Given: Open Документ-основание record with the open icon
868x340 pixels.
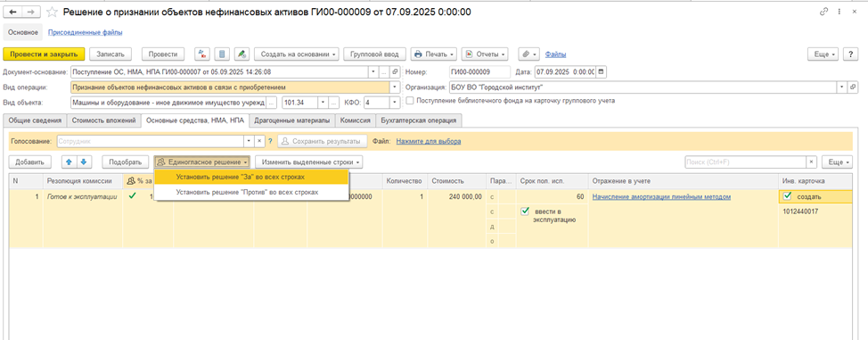Looking at the screenshot, I should (x=396, y=72).
